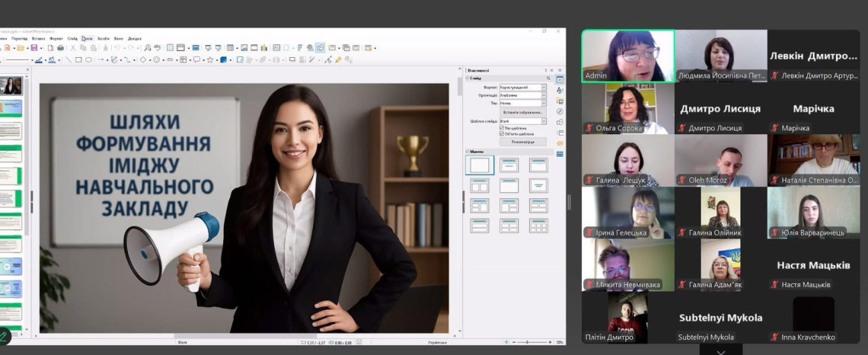The image size is (868, 355).
Task: Toggle the 'Тло шаблона' checkbox
Action: coord(502,128)
